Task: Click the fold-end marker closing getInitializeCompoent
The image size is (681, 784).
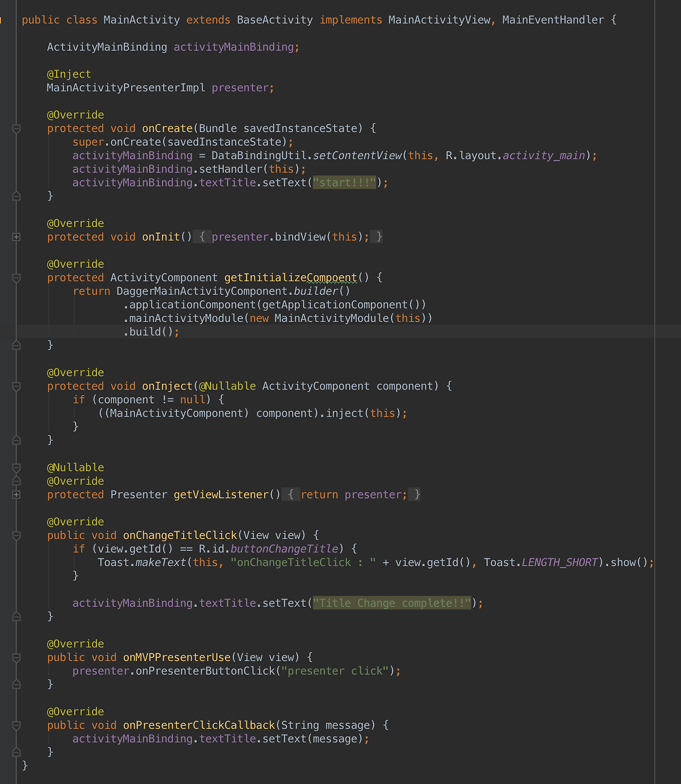Action: point(16,345)
